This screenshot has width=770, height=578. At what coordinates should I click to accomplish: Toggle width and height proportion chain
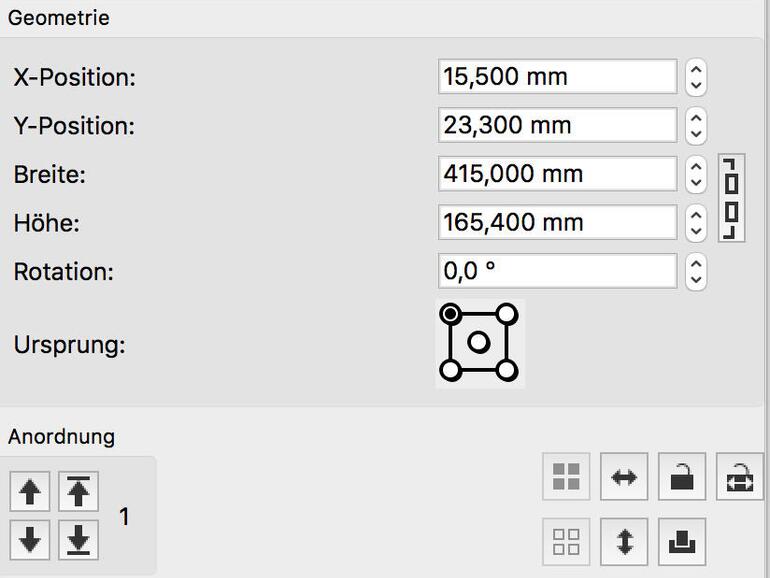732,198
